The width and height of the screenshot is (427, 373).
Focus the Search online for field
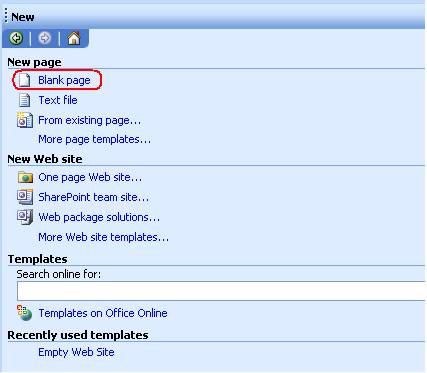click(221, 291)
